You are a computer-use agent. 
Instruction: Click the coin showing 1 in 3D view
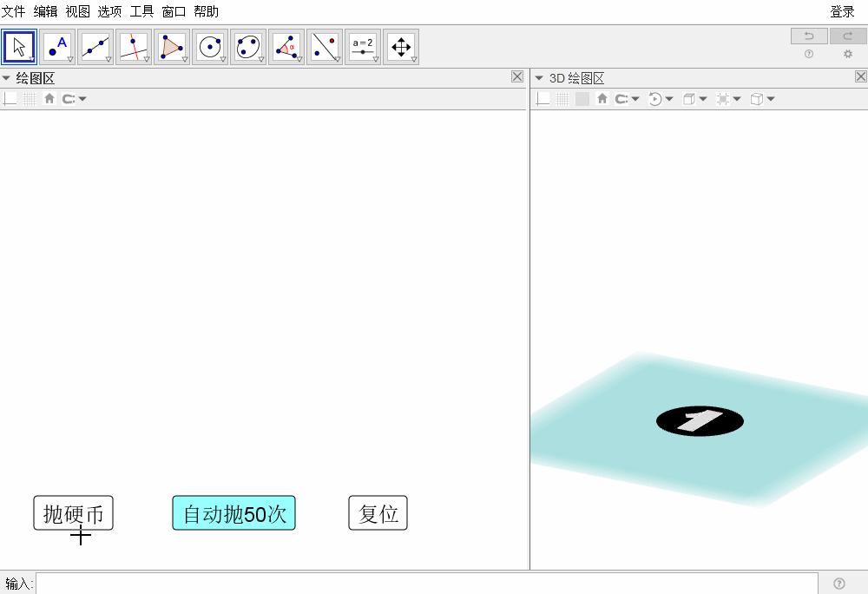pyautogui.click(x=700, y=421)
